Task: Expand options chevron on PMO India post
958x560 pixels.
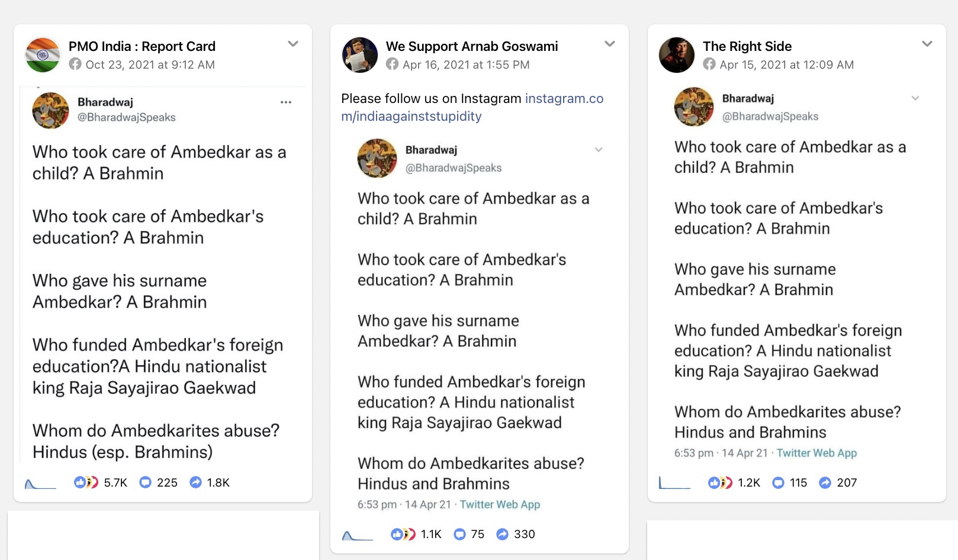Action: [x=293, y=44]
